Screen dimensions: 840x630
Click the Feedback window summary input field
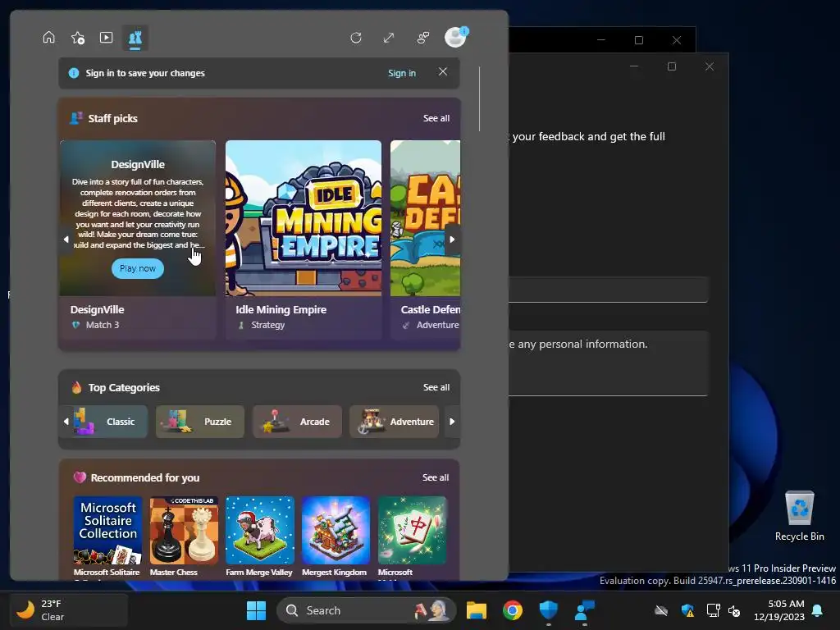coord(608,290)
